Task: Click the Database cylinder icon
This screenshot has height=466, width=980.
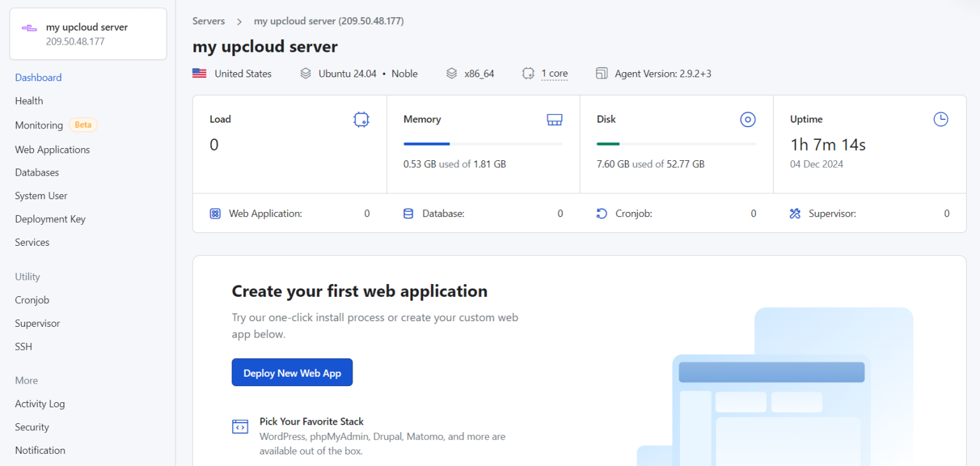Action: [408, 213]
